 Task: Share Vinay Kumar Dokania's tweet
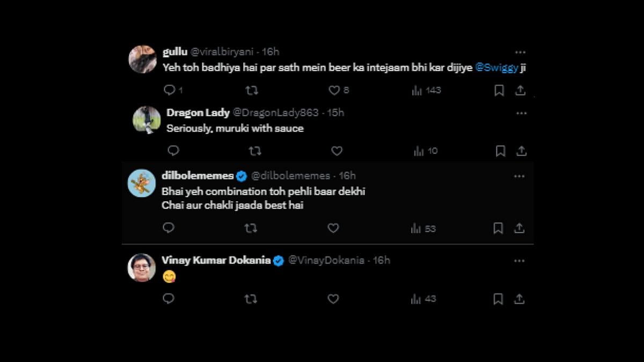[519, 299]
